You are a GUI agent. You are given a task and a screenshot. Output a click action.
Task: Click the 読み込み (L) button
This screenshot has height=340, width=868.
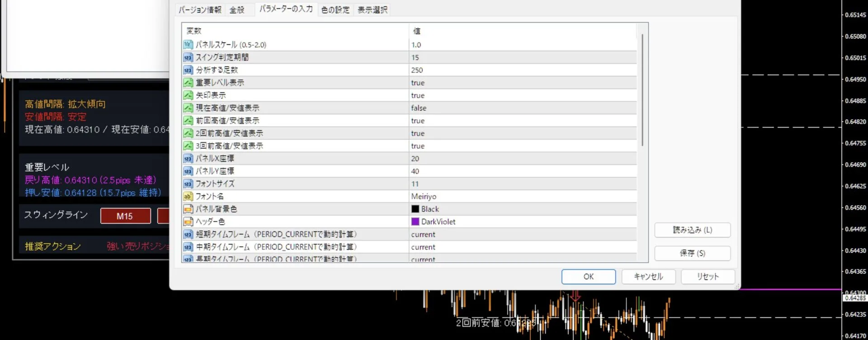pos(692,230)
